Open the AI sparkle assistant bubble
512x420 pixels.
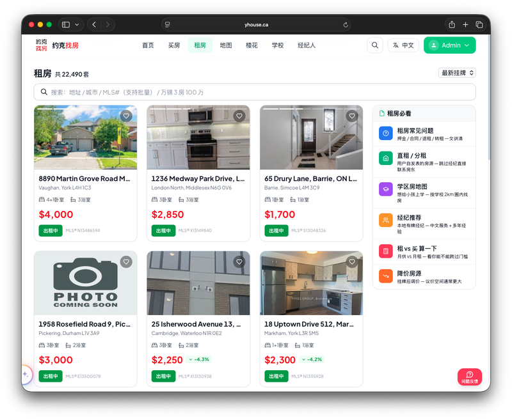(26, 375)
